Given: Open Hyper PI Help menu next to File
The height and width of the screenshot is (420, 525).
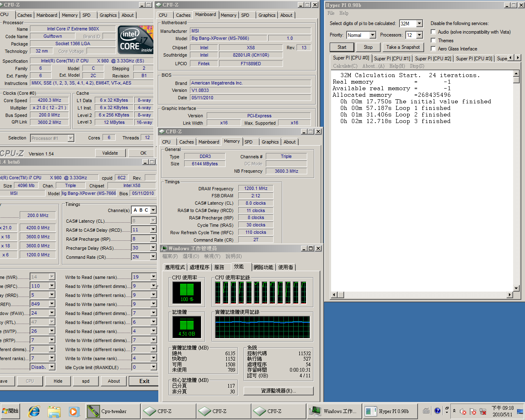Looking at the screenshot, I should coord(344,13).
